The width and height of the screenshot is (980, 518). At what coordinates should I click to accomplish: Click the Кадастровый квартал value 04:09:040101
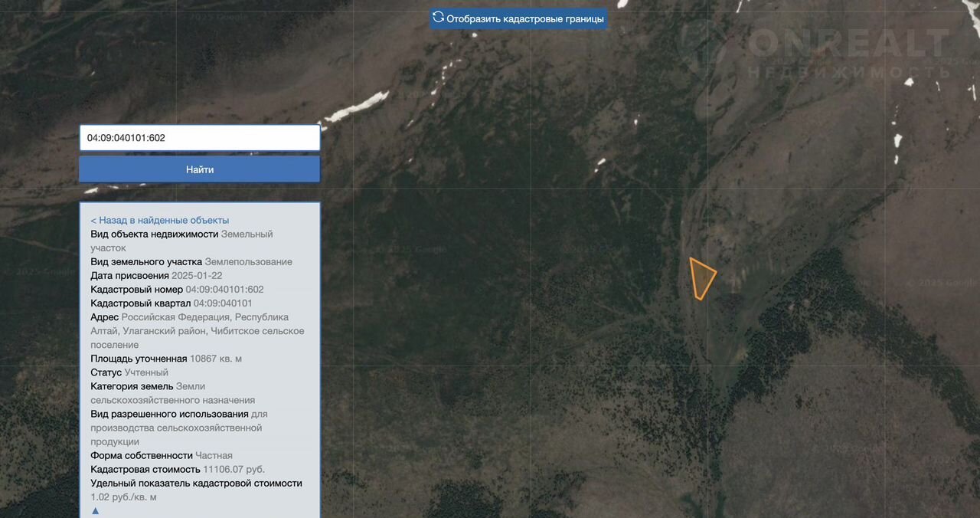point(223,303)
